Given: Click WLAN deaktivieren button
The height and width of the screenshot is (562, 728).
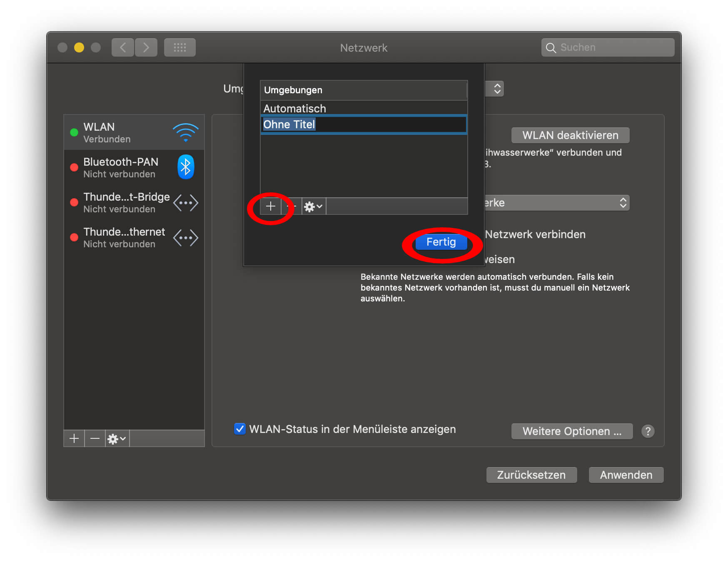Looking at the screenshot, I should (570, 135).
